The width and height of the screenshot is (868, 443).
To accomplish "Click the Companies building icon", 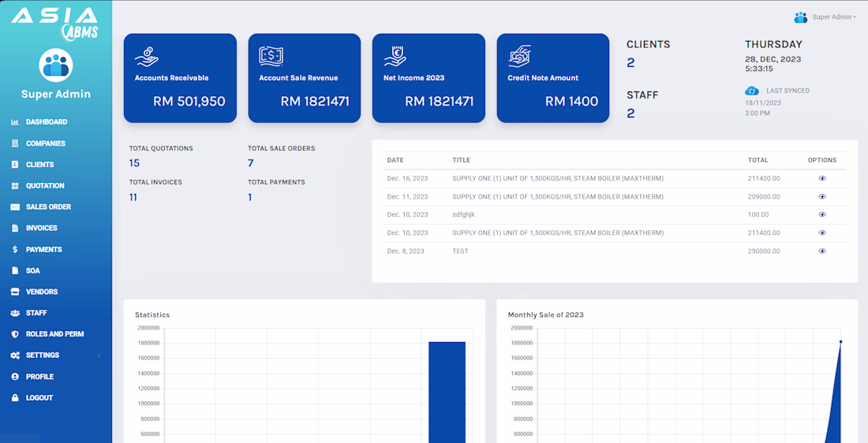I will click(x=15, y=143).
